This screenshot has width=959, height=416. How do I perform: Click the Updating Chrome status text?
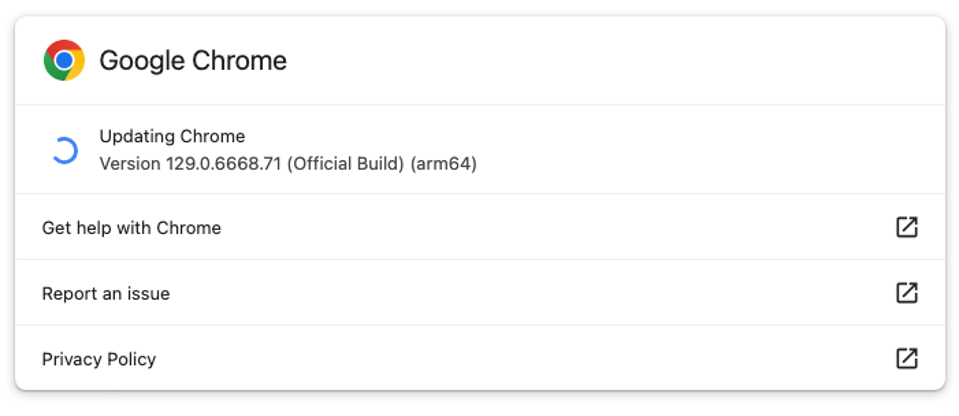coord(171,137)
